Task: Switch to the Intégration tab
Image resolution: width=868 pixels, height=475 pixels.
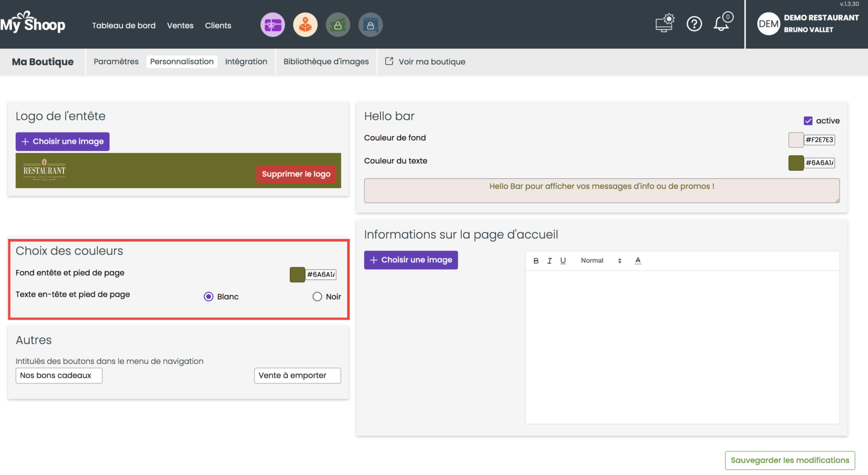Action: 246,62
